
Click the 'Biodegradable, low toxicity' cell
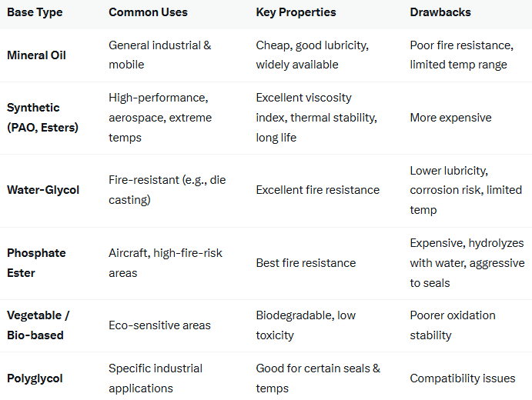tap(306, 325)
